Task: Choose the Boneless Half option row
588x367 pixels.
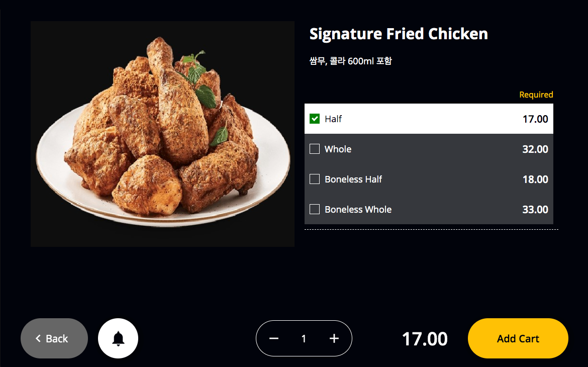Action: (429, 179)
